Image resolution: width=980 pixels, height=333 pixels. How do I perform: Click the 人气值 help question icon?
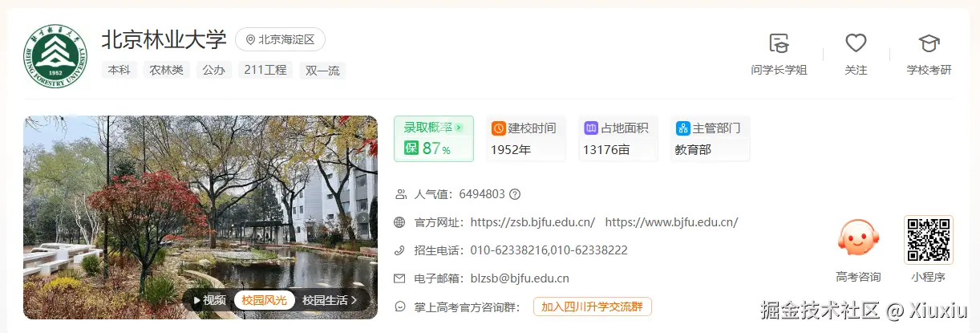(x=515, y=194)
